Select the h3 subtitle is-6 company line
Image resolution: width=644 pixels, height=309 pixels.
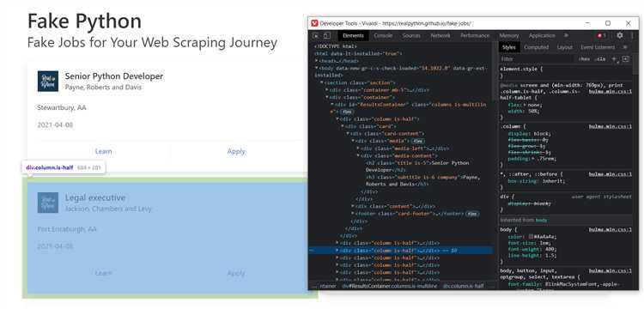pyautogui.click(x=422, y=181)
